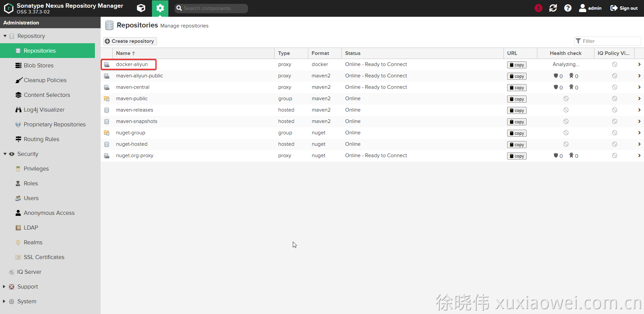
Task: Open the Browse cube icon in header
Action: coord(141,8)
